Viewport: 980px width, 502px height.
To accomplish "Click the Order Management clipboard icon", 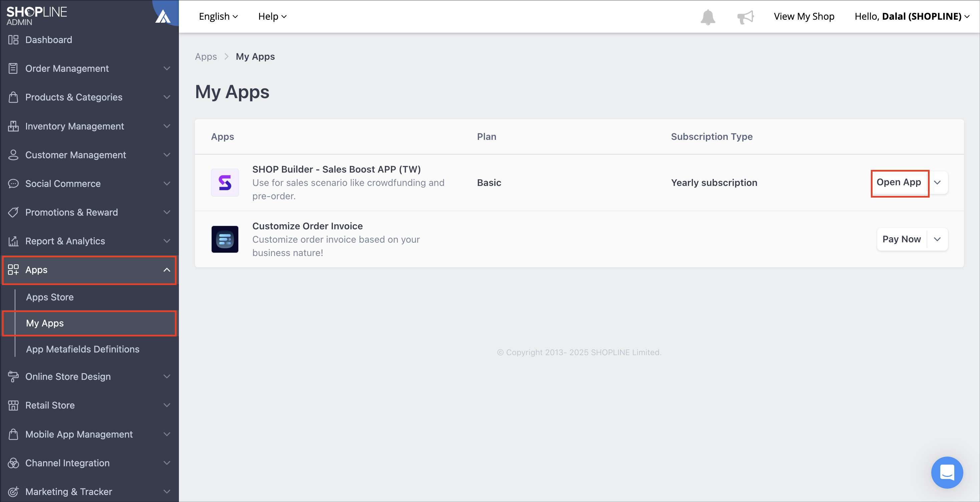I will click(x=13, y=68).
